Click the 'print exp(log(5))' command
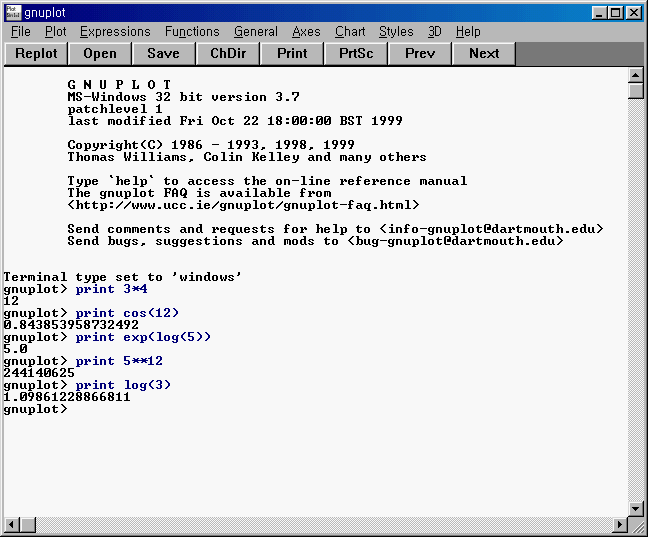The height and width of the screenshot is (537, 648). point(143,337)
